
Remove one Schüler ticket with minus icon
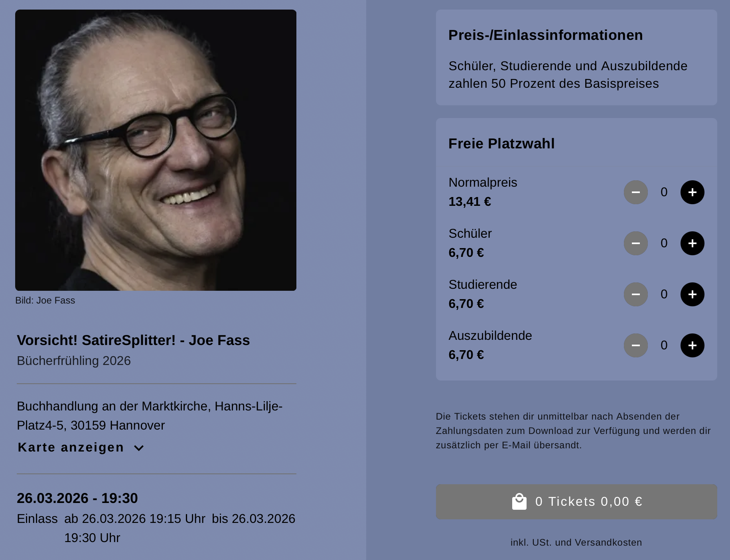click(635, 243)
